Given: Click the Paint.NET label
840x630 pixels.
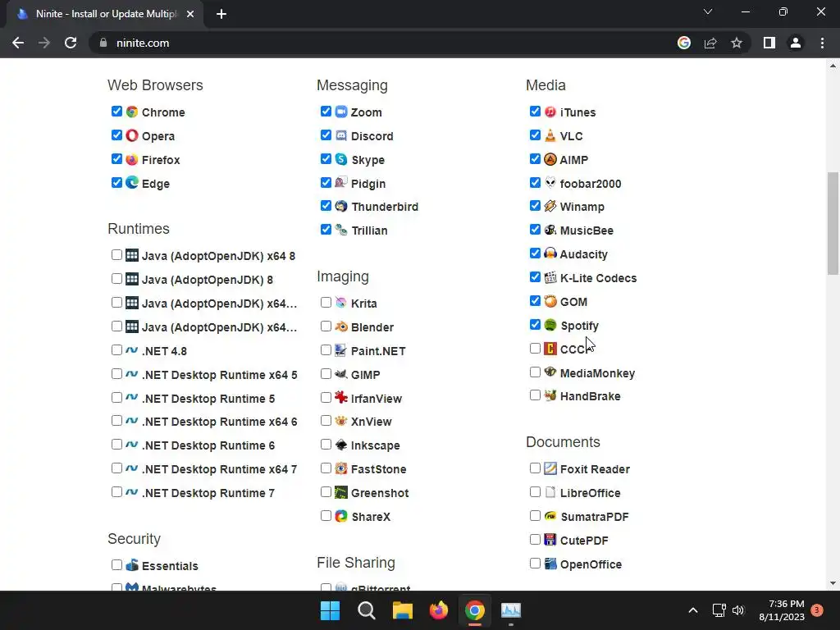Looking at the screenshot, I should pyautogui.click(x=378, y=351).
